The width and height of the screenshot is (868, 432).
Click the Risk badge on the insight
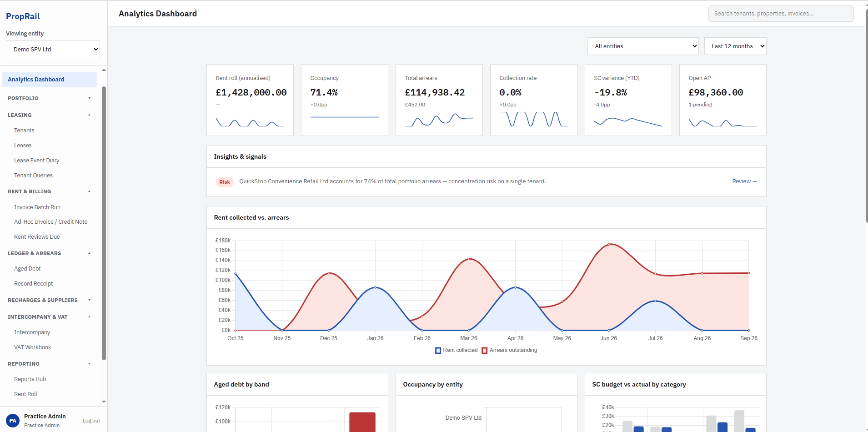225,182
